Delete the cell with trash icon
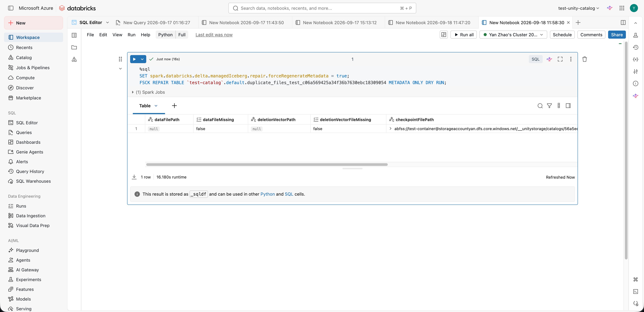644x312 pixels. pyautogui.click(x=584, y=59)
